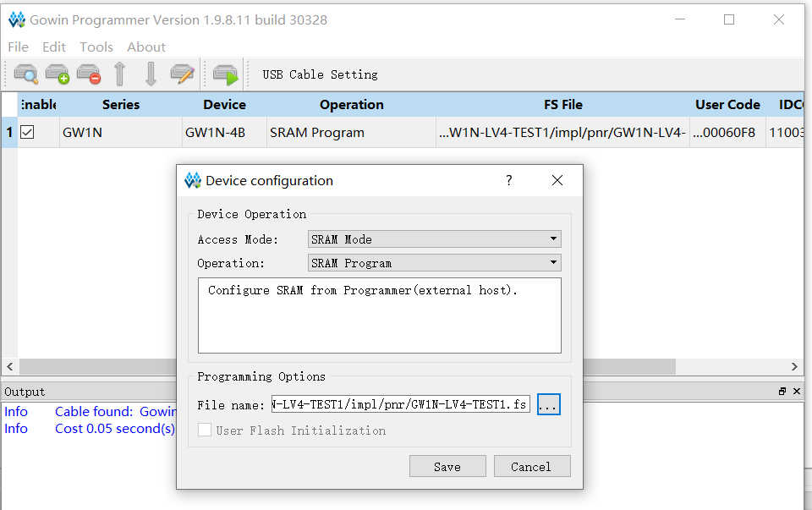Select the GW1N-4B device cell
The width and height of the screenshot is (812, 510).
(x=224, y=133)
